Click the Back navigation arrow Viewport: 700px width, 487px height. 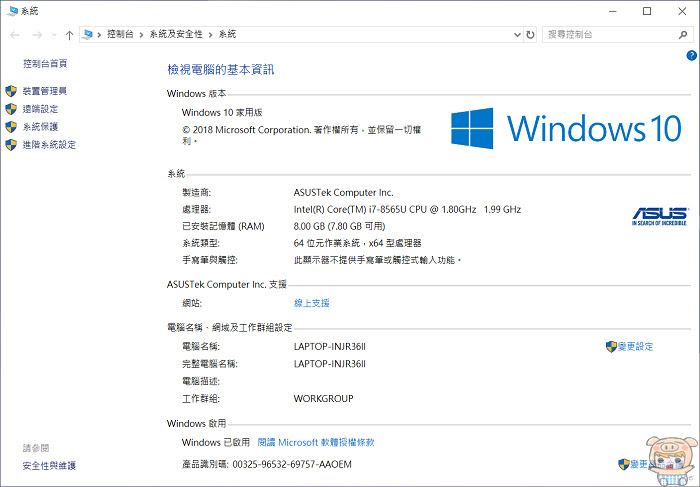(x=15, y=35)
